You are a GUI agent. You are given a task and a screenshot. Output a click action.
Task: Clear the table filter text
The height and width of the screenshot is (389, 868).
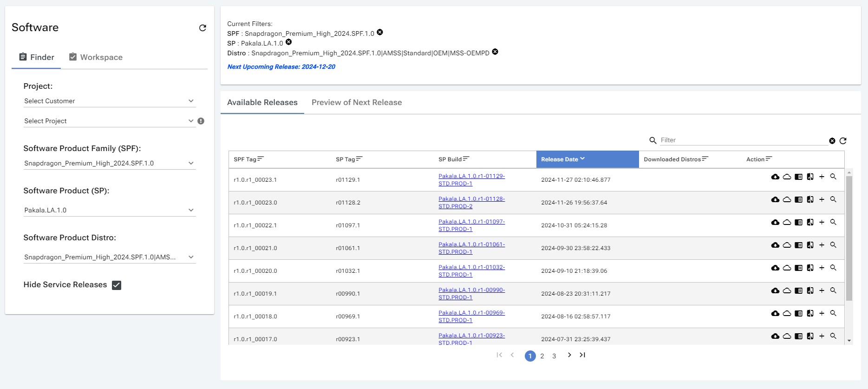[832, 141]
